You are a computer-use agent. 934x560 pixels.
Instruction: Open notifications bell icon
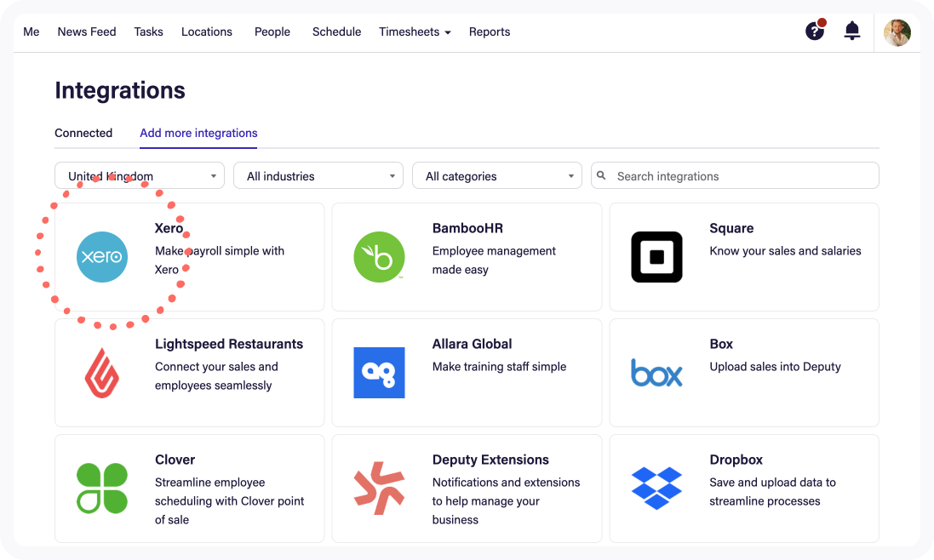[x=852, y=31]
